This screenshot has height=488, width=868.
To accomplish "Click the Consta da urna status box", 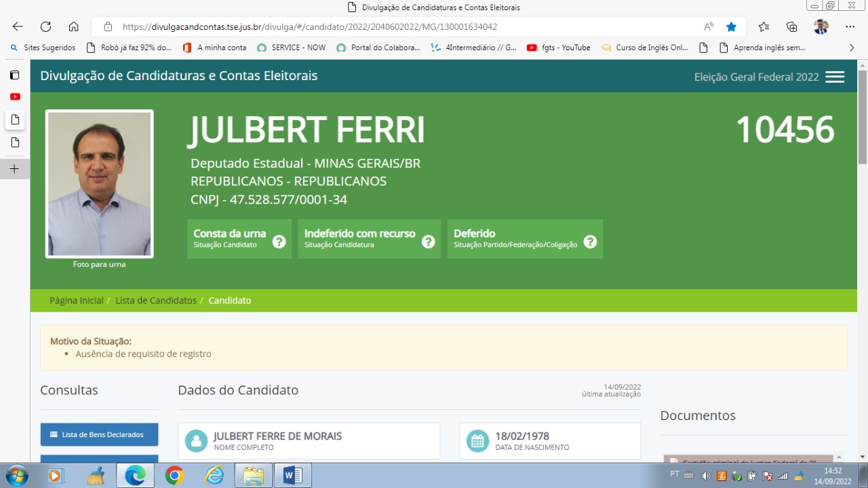I will (x=239, y=238).
